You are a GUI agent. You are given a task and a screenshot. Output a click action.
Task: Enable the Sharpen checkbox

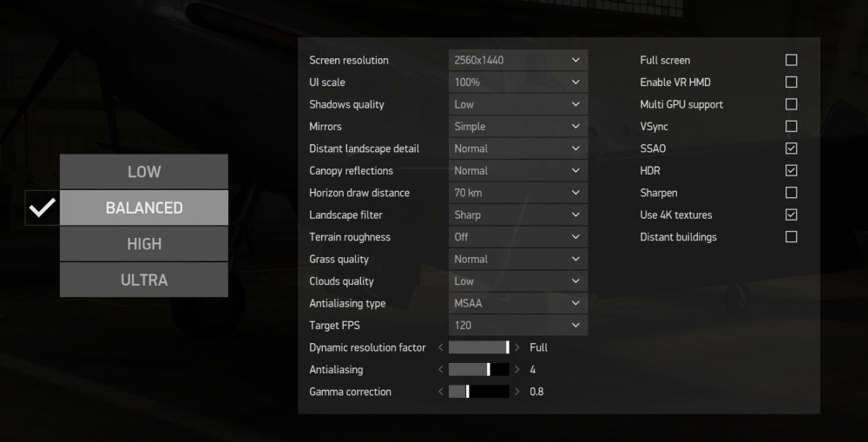(791, 193)
